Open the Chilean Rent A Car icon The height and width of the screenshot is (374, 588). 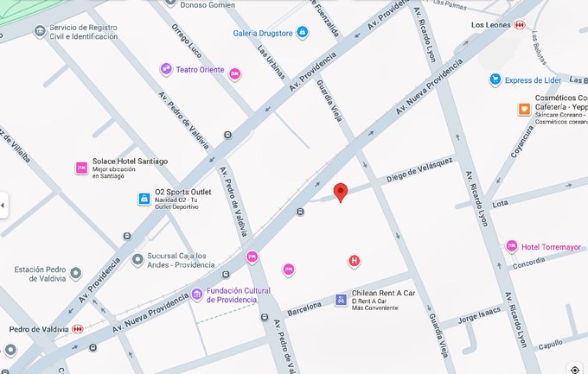(x=341, y=300)
